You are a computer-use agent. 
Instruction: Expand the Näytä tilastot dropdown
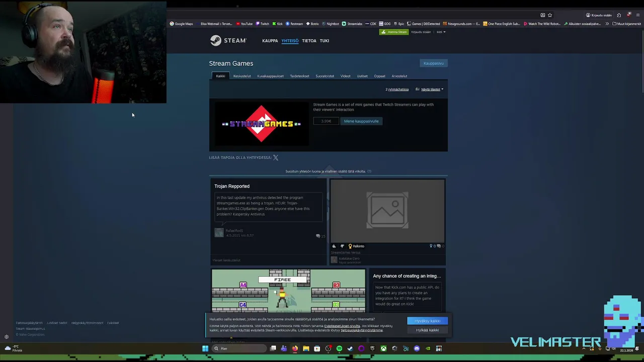tap(432, 89)
